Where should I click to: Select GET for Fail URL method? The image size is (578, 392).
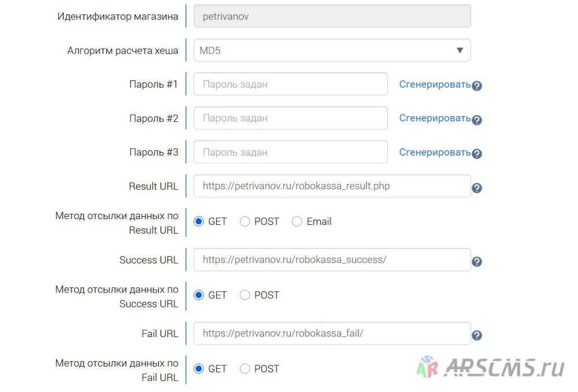tap(199, 369)
